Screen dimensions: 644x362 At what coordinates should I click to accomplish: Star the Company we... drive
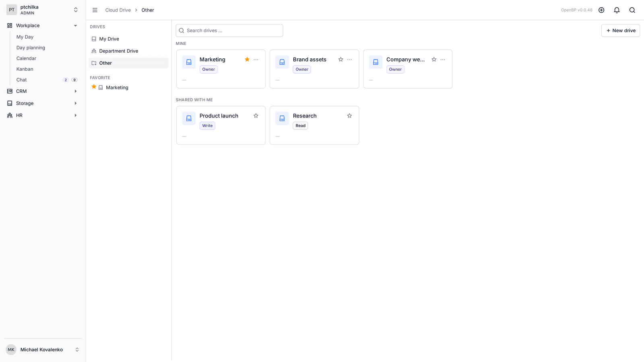tap(434, 60)
